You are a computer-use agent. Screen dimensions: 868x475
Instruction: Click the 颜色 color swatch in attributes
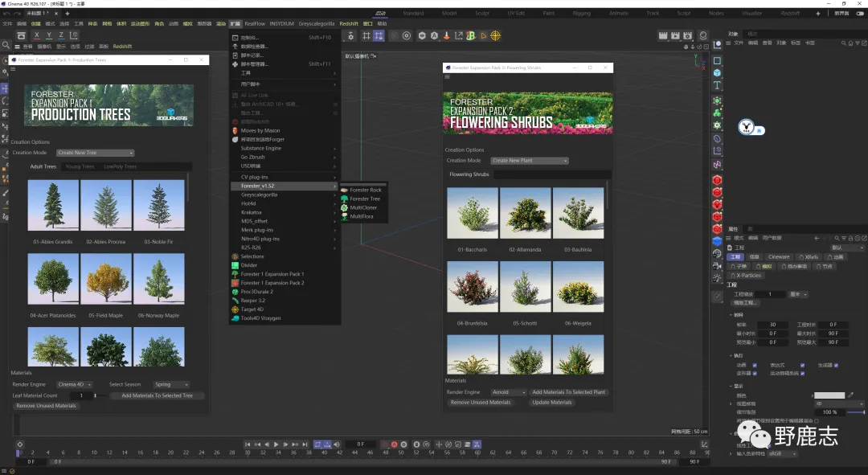[829, 395]
